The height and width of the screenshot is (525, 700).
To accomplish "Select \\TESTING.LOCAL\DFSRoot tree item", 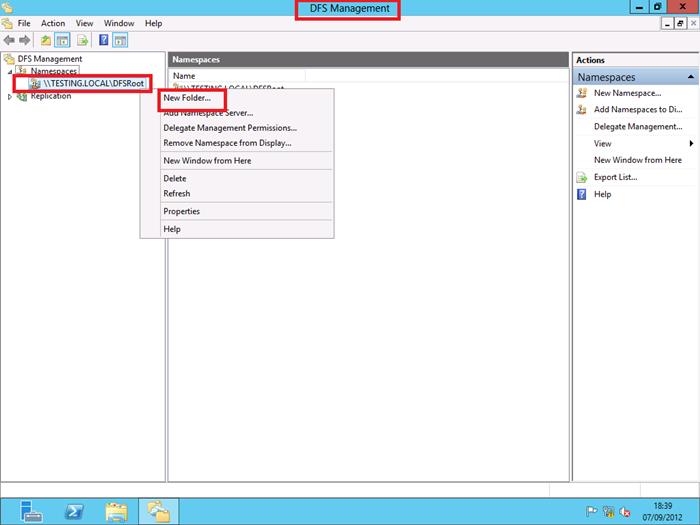I will (93, 83).
